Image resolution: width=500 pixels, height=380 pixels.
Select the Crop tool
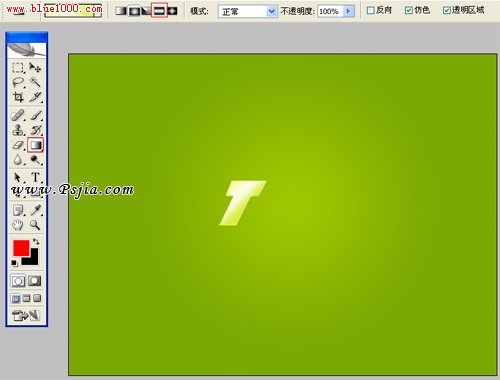point(18,97)
